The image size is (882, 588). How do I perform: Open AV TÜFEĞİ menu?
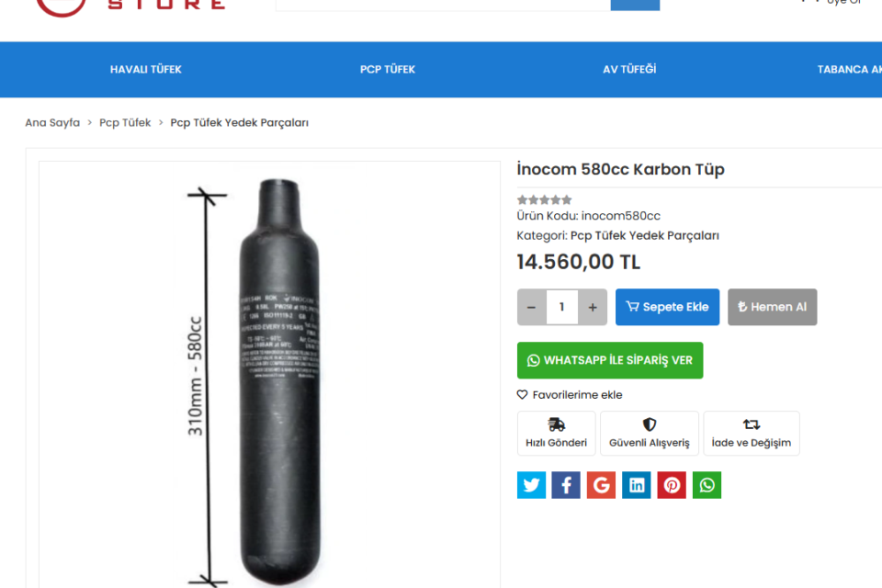coord(629,70)
